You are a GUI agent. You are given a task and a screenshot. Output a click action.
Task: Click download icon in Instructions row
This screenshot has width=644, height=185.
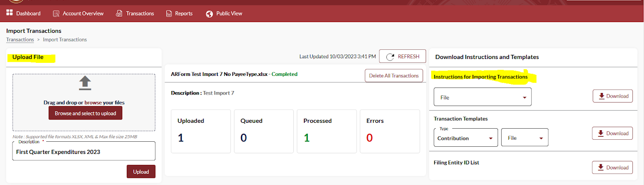coord(601,96)
